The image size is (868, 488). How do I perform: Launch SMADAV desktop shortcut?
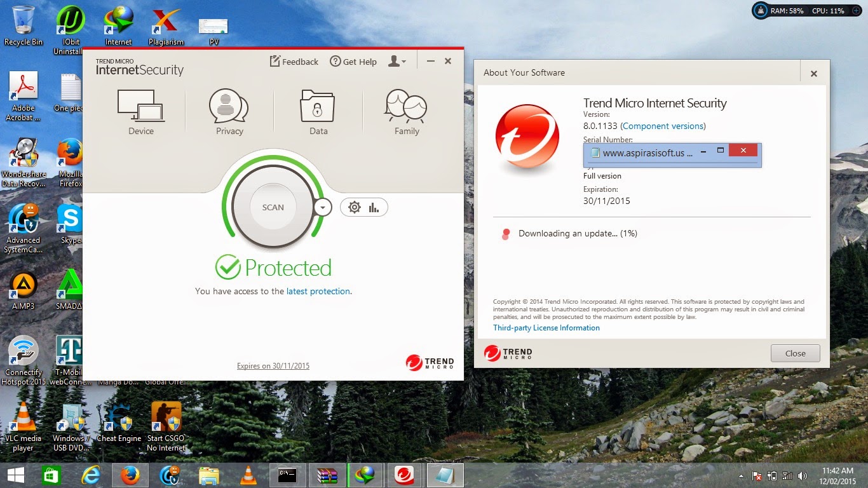(x=70, y=290)
